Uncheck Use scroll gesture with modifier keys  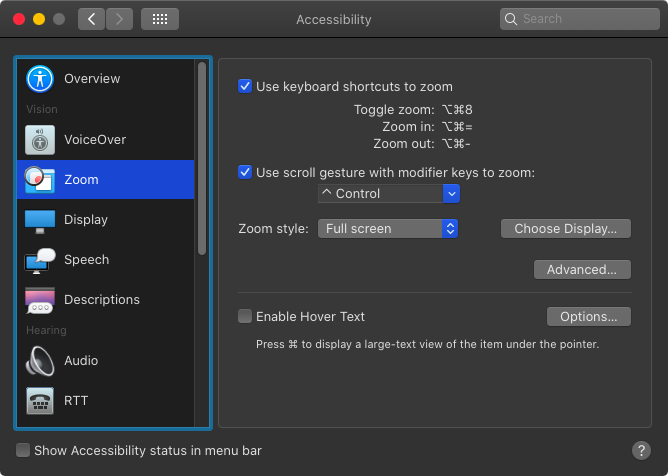coord(245,172)
